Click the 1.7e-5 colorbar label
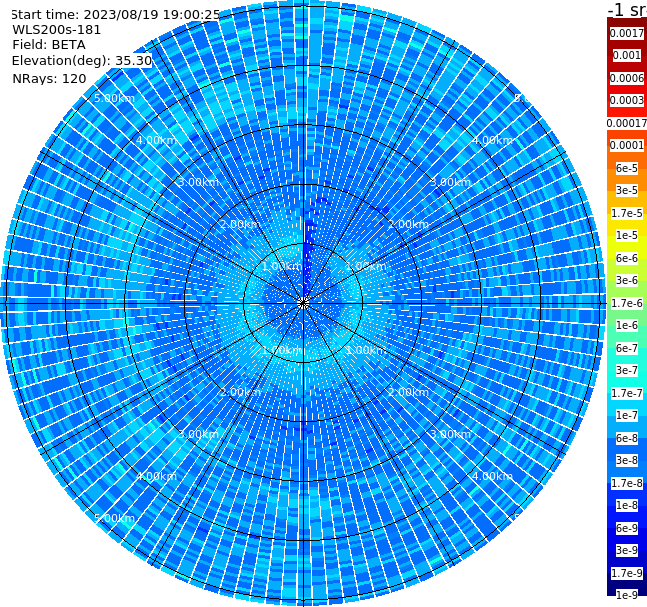647x607 pixels. pyautogui.click(x=627, y=213)
